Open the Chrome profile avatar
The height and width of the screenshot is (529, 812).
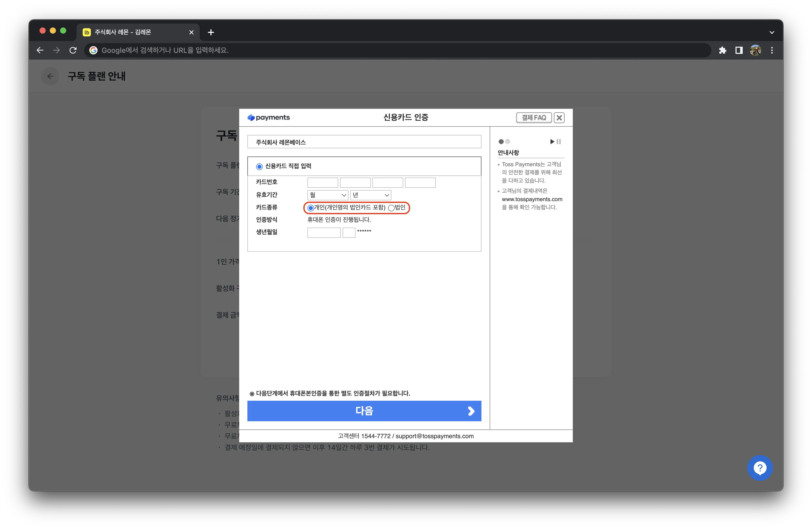pyautogui.click(x=755, y=51)
